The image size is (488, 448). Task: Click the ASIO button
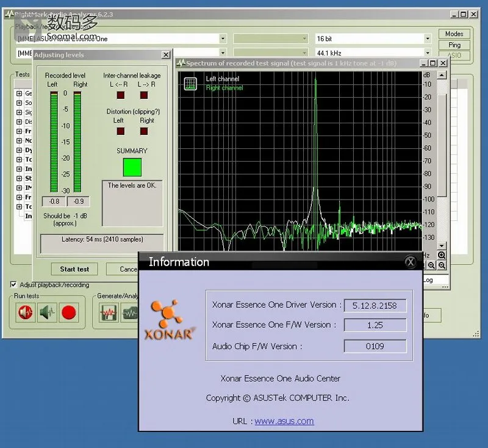[454, 56]
